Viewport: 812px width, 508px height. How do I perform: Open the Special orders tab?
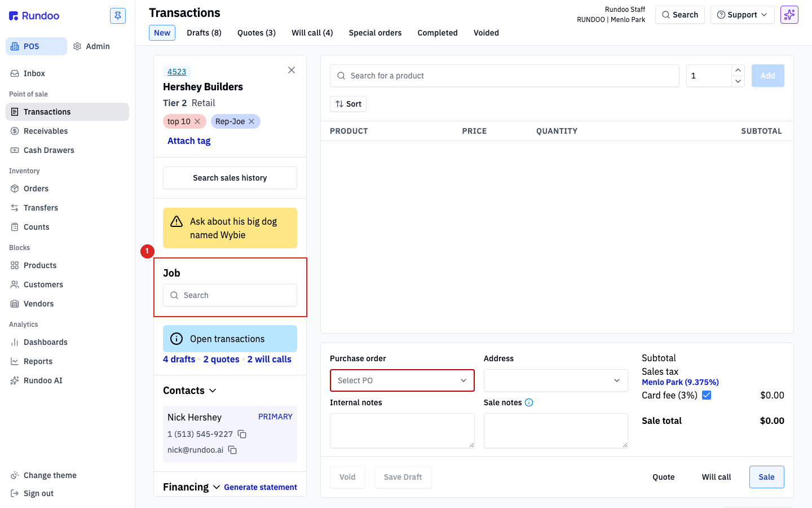pyautogui.click(x=375, y=33)
